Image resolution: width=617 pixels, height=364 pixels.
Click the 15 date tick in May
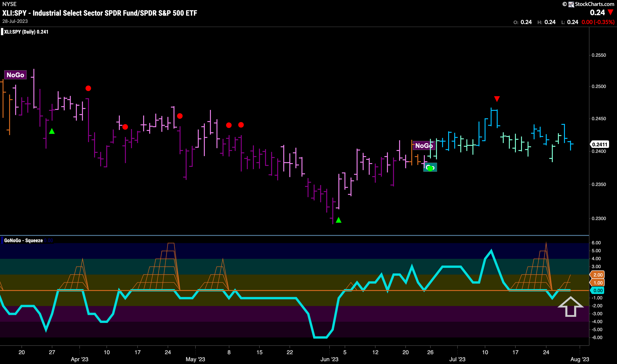(259, 352)
